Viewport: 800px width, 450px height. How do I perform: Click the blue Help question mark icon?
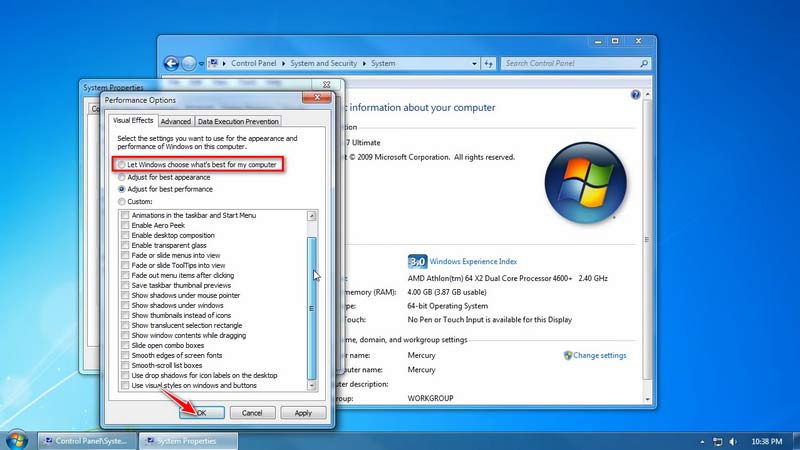click(635, 94)
